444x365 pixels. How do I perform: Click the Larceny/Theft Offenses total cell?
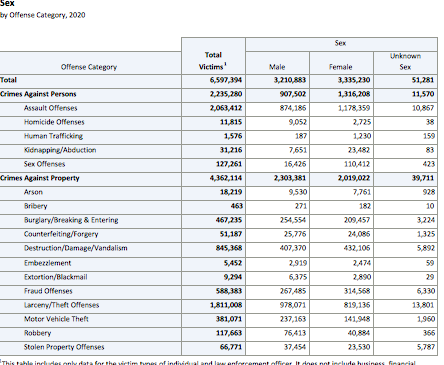coord(226,305)
